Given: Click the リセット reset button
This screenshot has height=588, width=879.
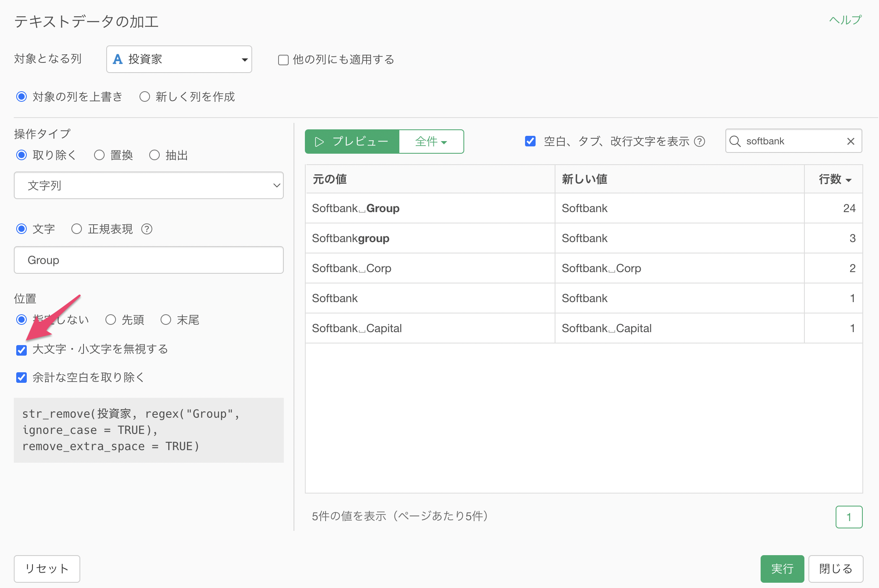Looking at the screenshot, I should pyautogui.click(x=47, y=569).
